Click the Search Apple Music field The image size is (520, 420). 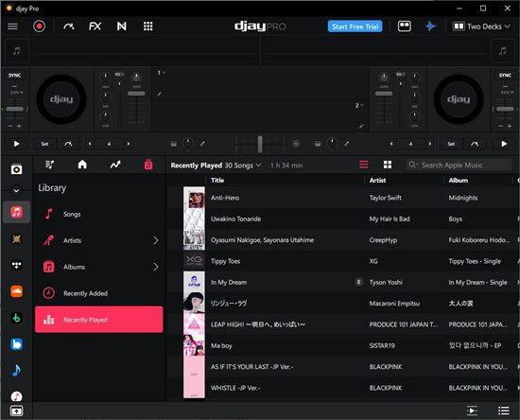[x=459, y=165]
